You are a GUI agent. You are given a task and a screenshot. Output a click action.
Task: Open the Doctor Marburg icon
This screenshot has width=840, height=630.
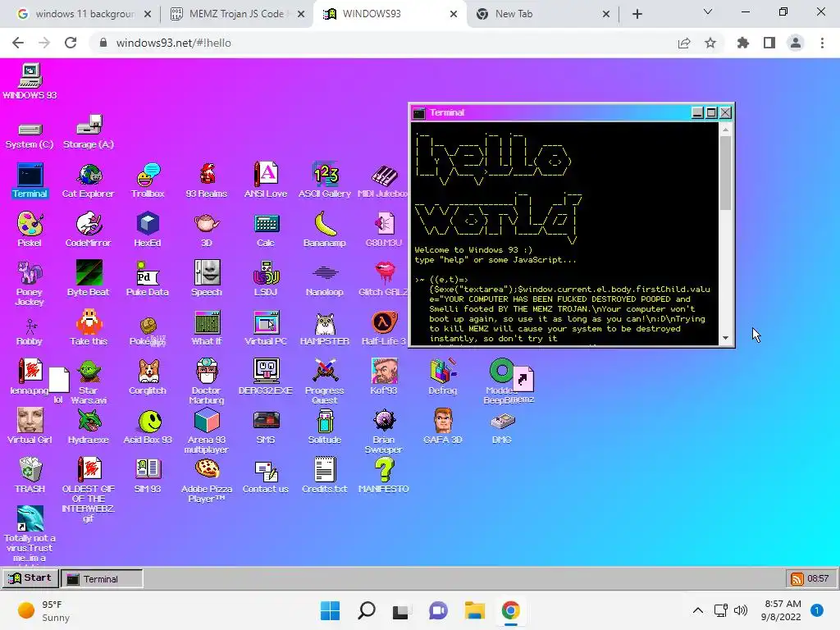click(x=207, y=381)
